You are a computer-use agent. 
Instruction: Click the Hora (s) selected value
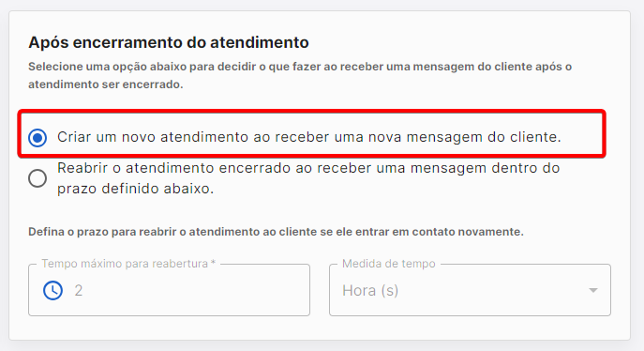370,291
